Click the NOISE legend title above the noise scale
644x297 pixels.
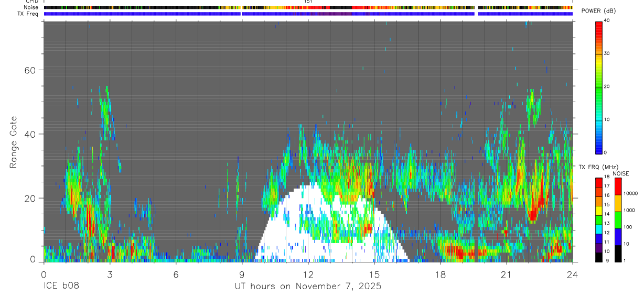(x=620, y=173)
